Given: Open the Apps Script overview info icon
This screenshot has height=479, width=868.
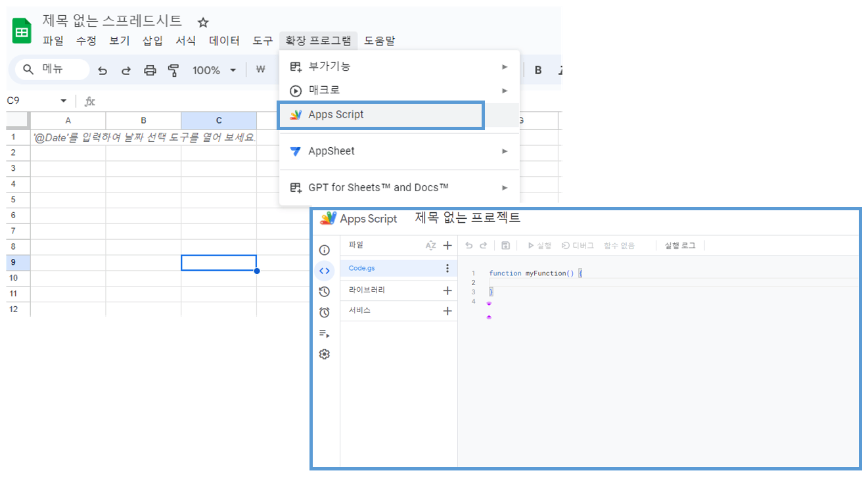Looking at the screenshot, I should pyautogui.click(x=324, y=250).
